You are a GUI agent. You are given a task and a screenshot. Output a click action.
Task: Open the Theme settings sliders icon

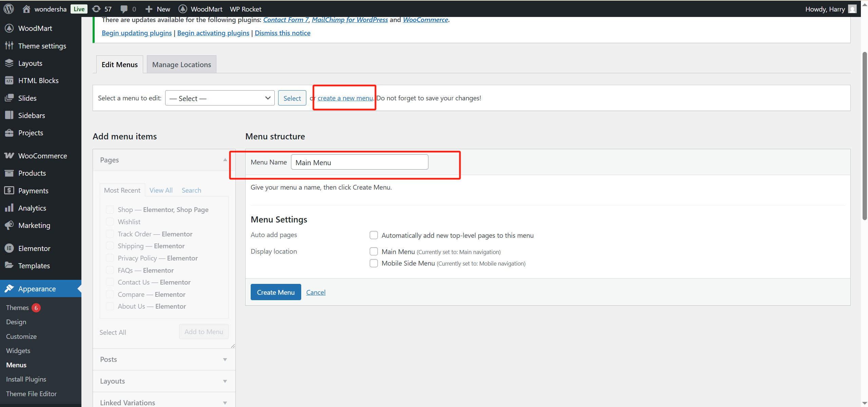coord(9,46)
